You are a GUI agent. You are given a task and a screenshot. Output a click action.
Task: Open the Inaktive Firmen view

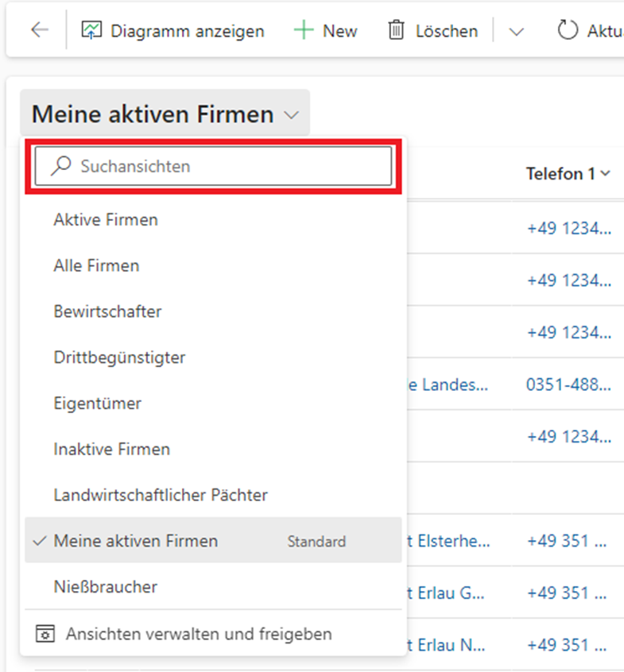111,450
